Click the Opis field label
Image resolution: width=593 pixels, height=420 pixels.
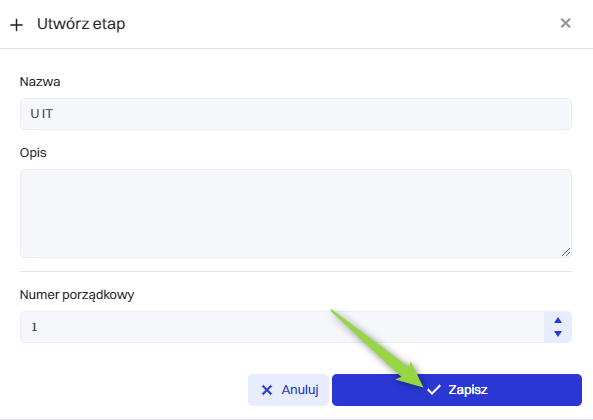[33, 153]
